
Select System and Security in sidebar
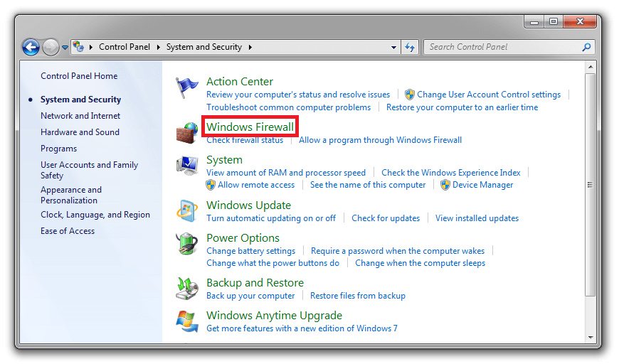[80, 100]
